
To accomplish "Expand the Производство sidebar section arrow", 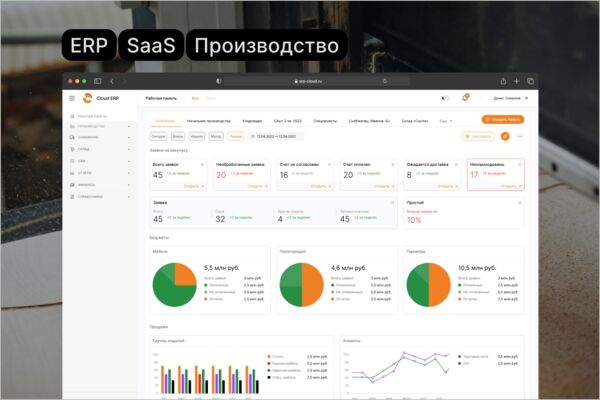I will [x=129, y=126].
